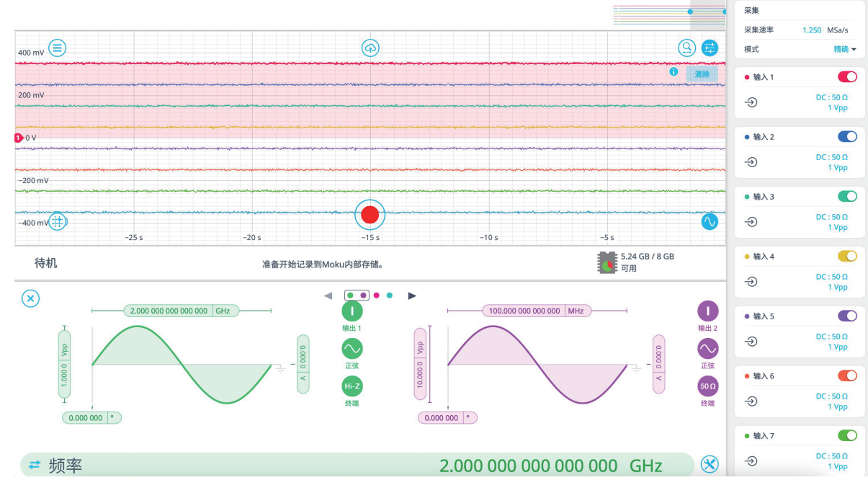
Task: Click the channel 1 zero-volt marker
Action: pos(19,137)
